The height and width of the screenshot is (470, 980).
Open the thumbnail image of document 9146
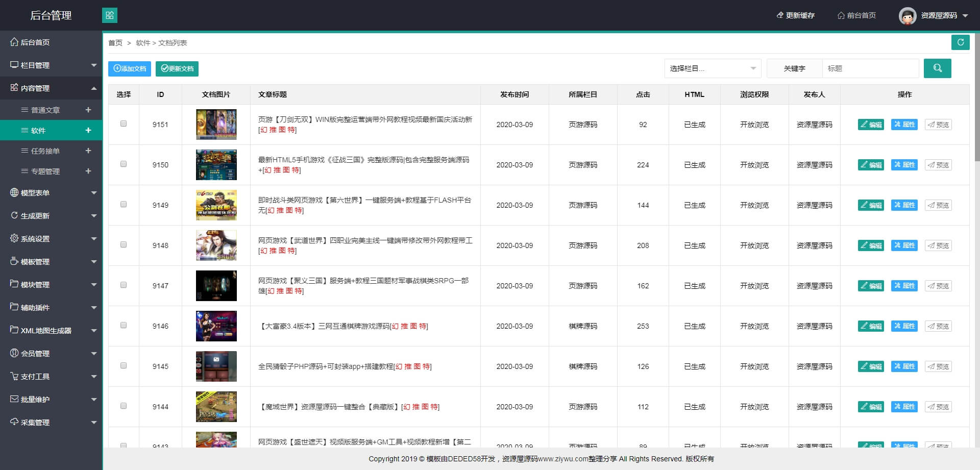216,326
